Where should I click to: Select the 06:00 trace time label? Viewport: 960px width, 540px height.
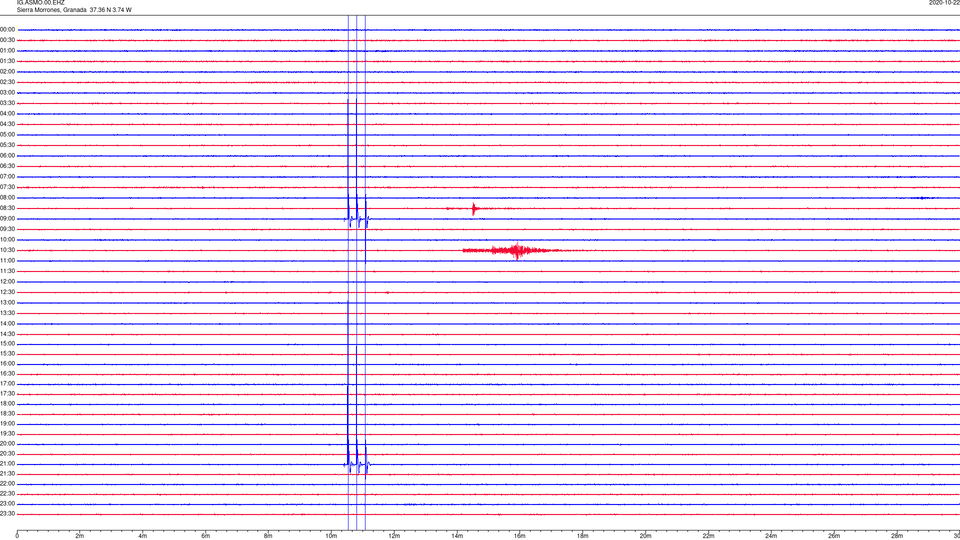(x=7, y=156)
